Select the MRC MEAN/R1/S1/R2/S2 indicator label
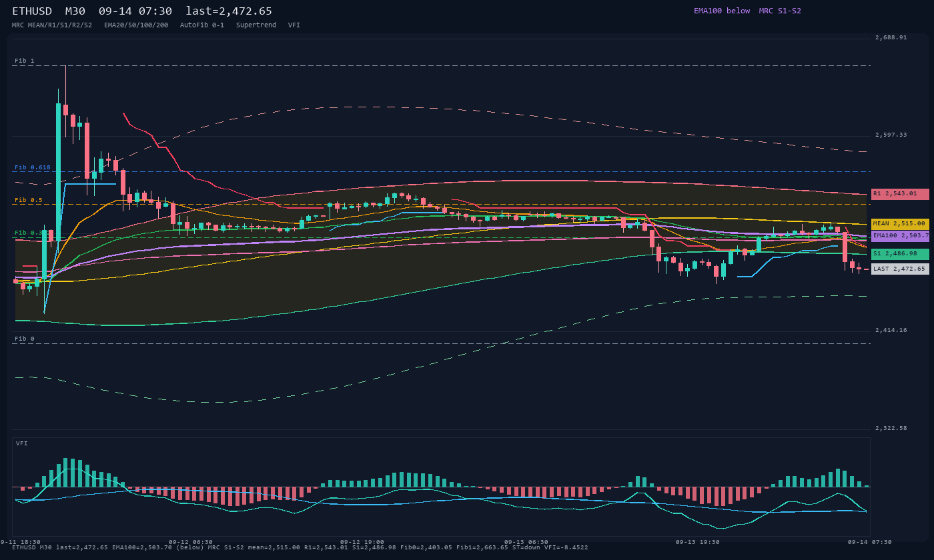This screenshot has width=934, height=560. click(52, 25)
